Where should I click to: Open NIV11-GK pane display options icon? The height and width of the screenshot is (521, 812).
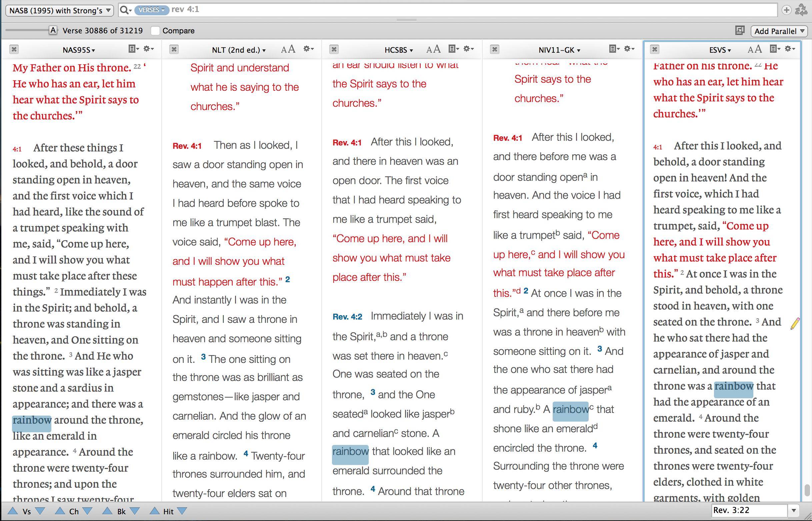pos(614,49)
